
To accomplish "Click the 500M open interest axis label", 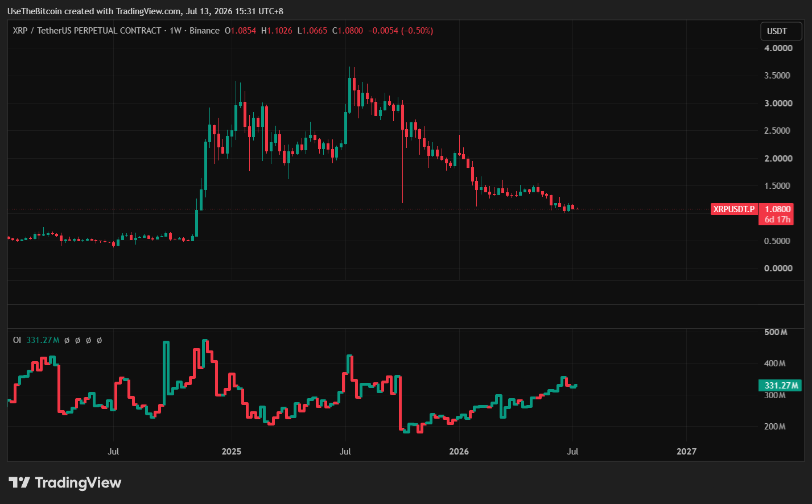I will 776,332.
